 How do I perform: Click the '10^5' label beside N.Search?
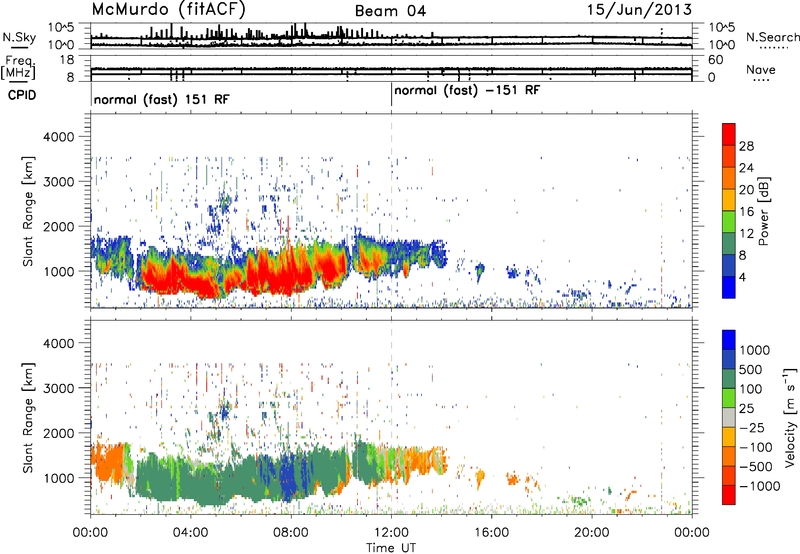click(722, 27)
